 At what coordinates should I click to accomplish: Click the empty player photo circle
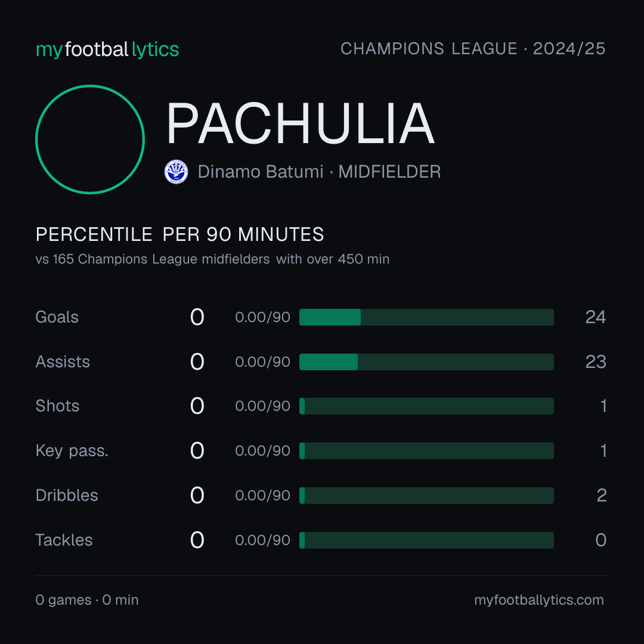point(90,139)
